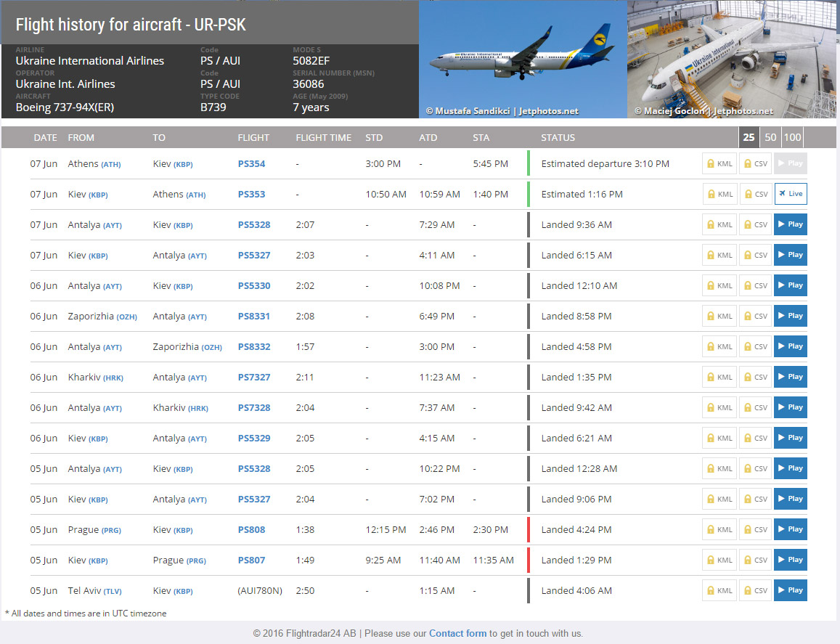Download KML for flight PS5330
The image size is (840, 644).
[719, 285]
